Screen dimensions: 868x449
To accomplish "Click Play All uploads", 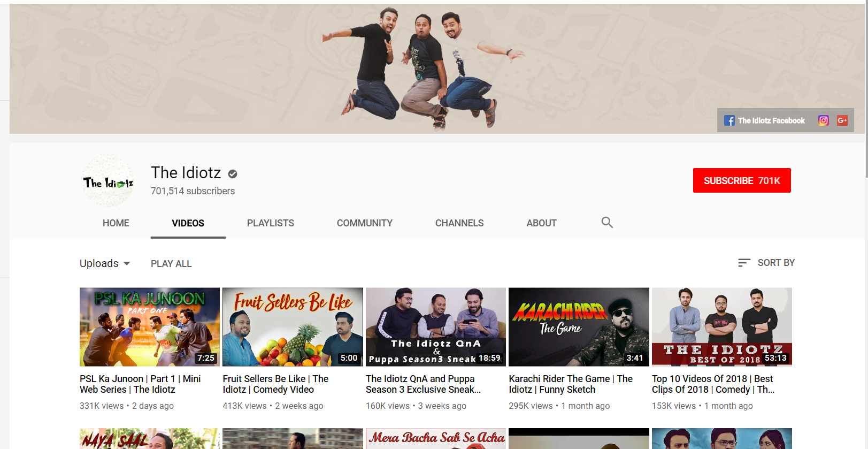I will pos(171,264).
